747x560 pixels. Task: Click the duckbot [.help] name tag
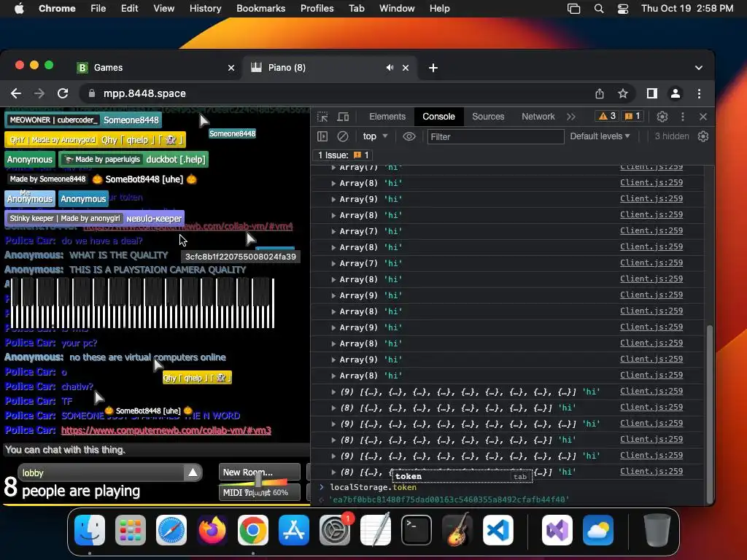[133, 160]
